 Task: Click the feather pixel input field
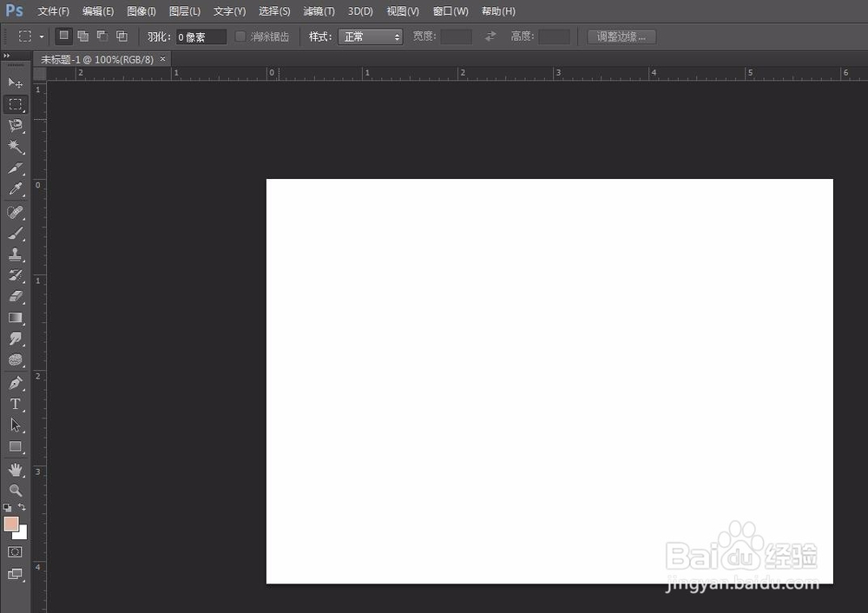click(x=201, y=37)
